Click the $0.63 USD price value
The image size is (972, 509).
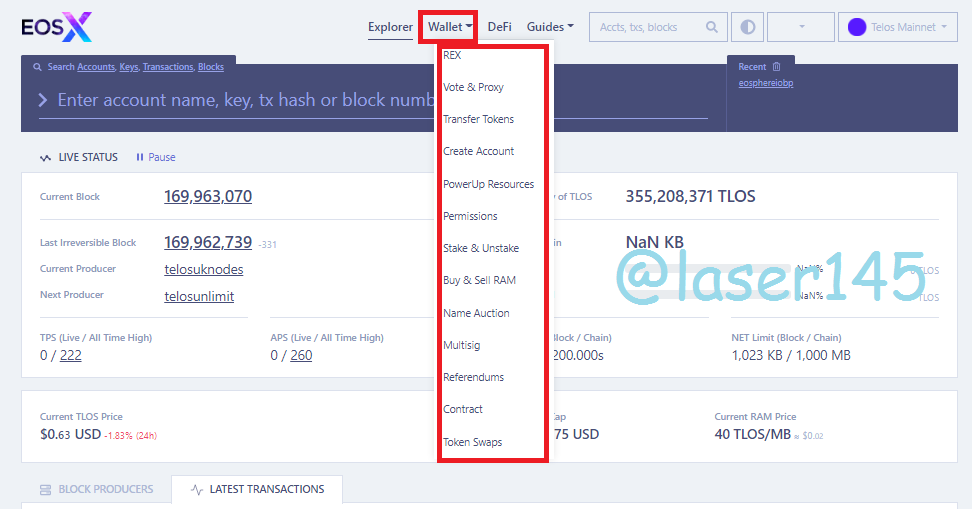[70, 435]
